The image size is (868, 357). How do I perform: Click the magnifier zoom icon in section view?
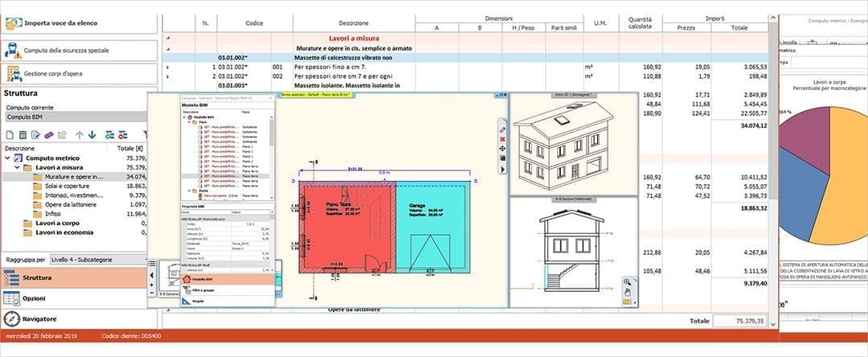tap(627, 281)
